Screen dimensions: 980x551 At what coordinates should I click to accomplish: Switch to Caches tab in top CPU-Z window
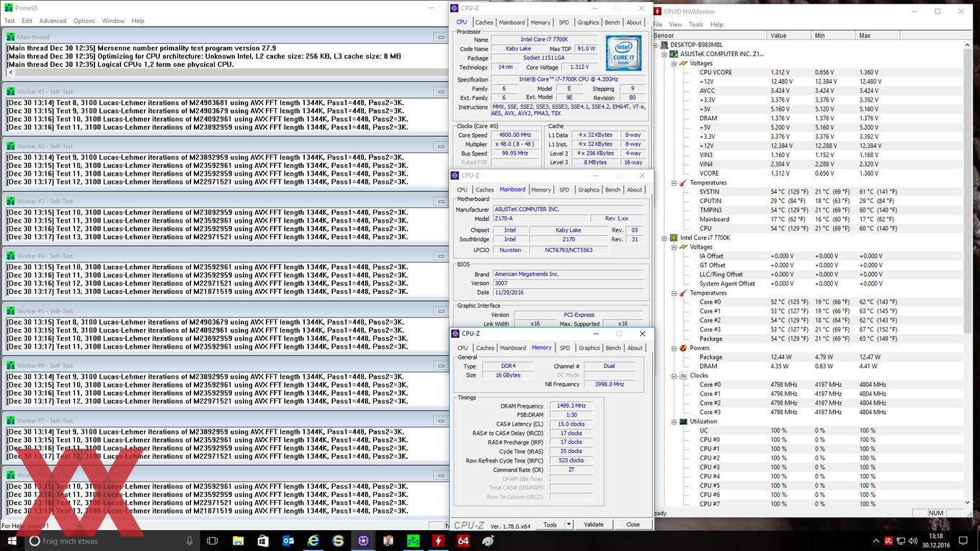point(484,22)
